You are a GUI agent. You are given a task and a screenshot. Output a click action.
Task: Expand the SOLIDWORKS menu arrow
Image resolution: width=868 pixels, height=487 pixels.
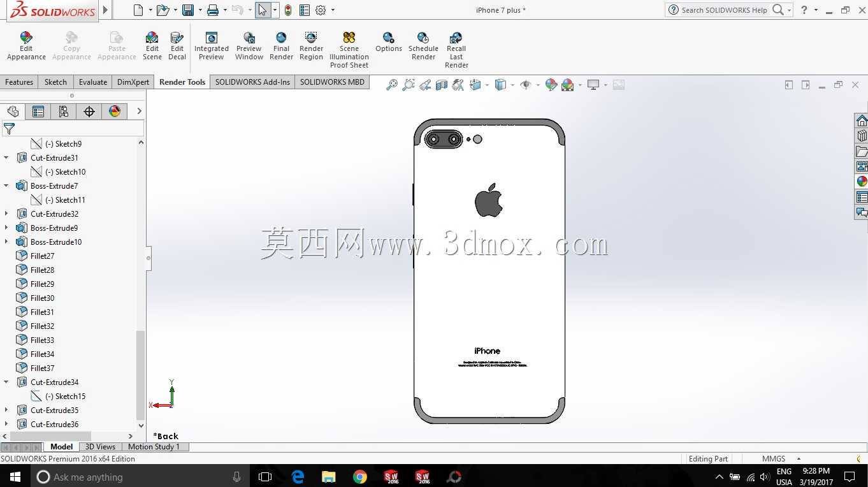106,10
